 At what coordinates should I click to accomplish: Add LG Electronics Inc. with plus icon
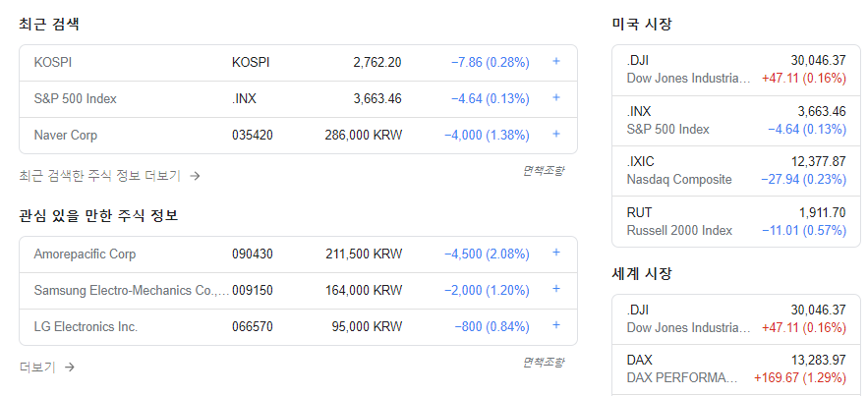[556, 325]
